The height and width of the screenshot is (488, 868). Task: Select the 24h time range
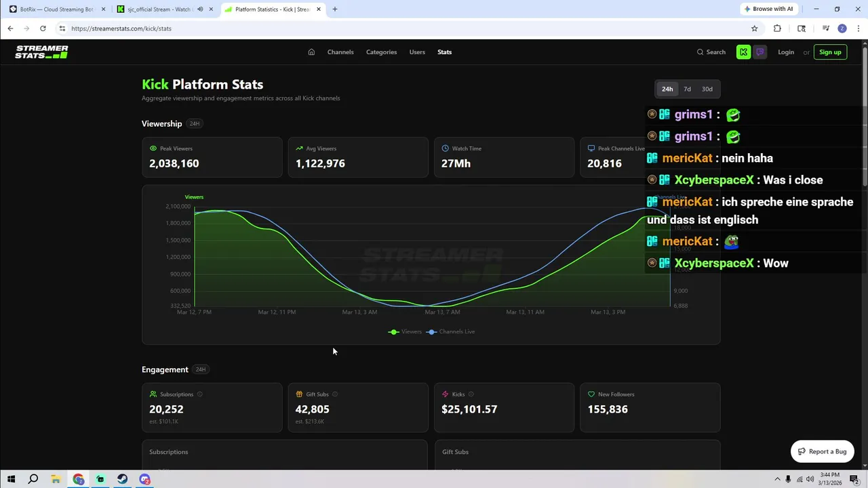667,89
